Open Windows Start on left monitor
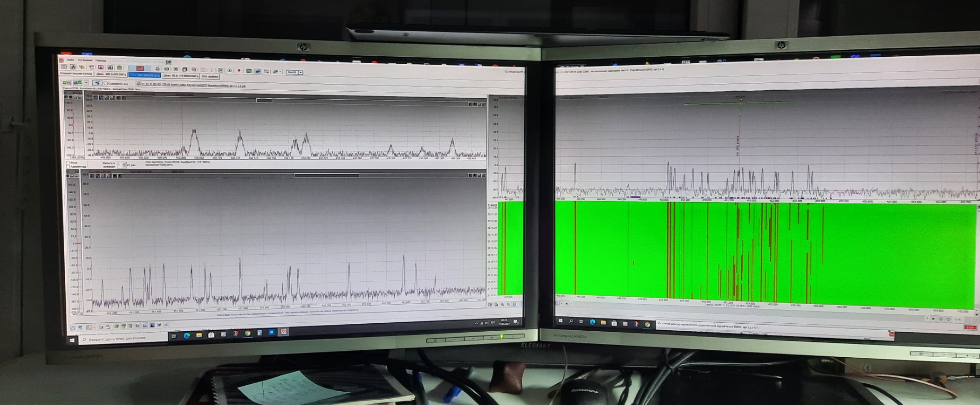 [x=72, y=340]
